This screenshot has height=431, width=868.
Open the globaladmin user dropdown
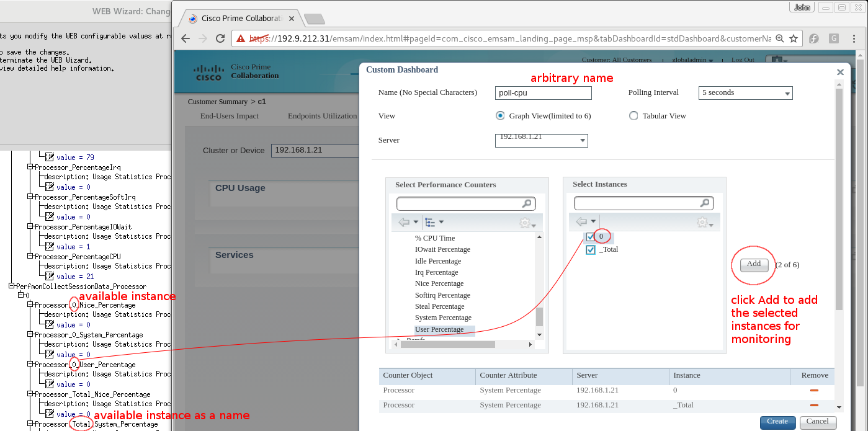693,60
